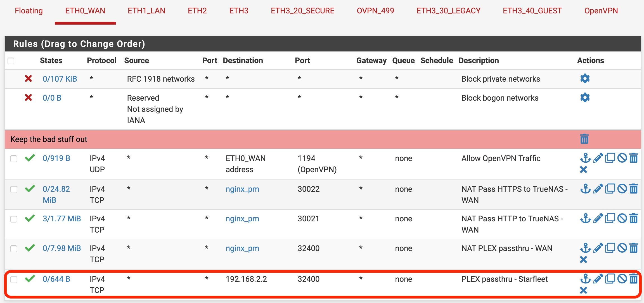Go to the Floating rules tab

[29, 11]
